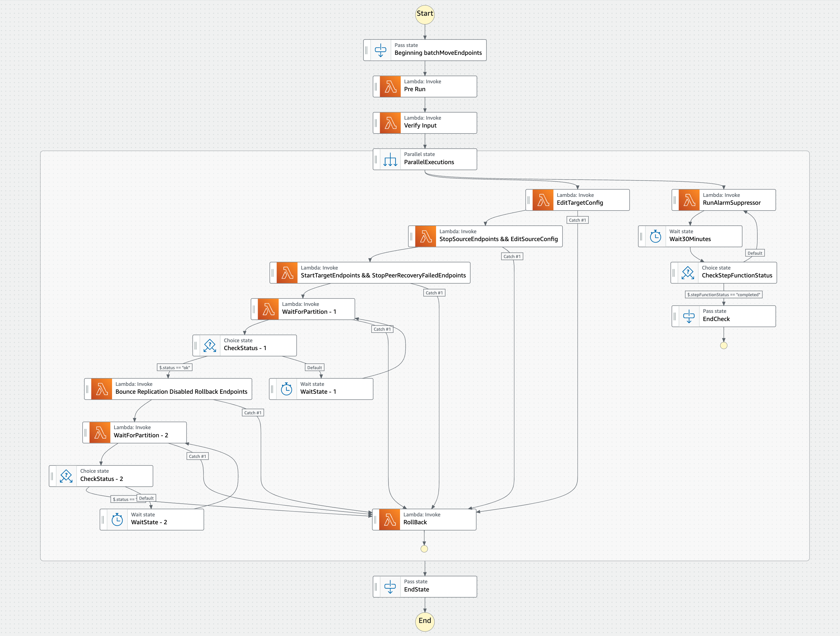840x636 pixels.
Task: Grab the drag handle on the Pre Run node
Action: coord(376,87)
